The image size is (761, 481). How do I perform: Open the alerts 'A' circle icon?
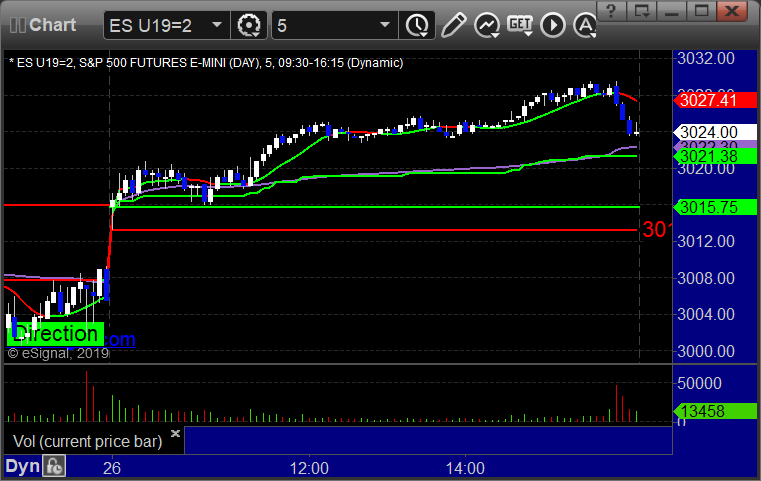[585, 25]
